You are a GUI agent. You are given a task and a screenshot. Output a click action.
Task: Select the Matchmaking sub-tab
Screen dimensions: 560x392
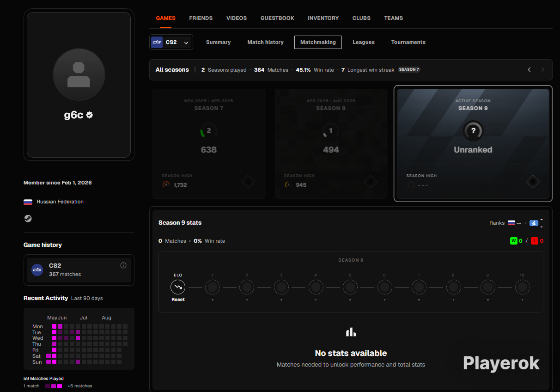(318, 42)
